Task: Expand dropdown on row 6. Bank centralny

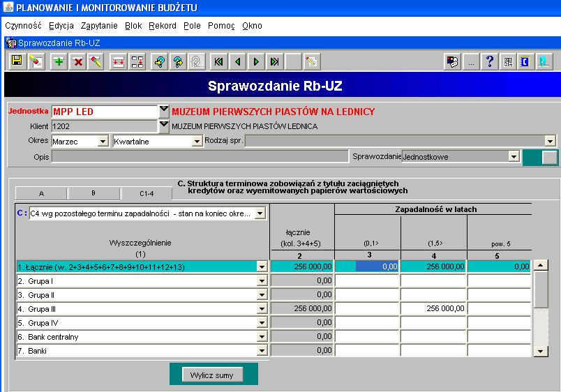Action: [x=262, y=337]
